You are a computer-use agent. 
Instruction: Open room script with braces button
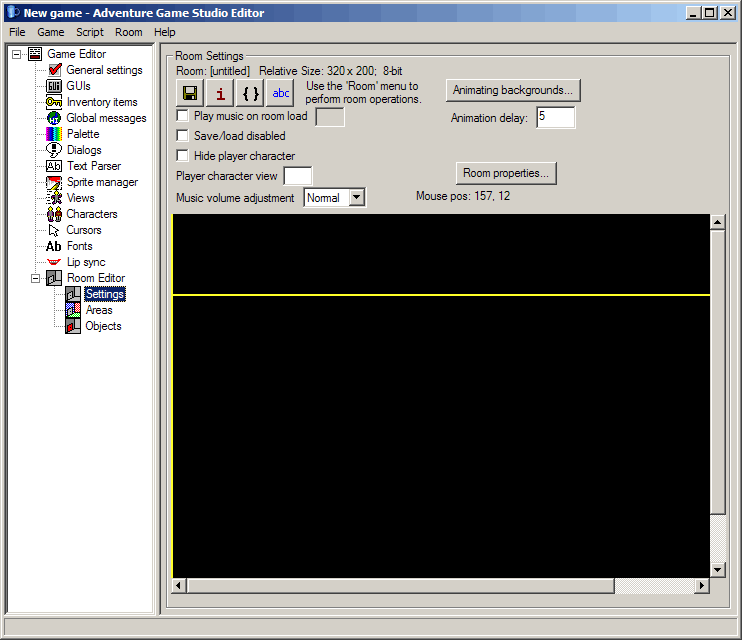point(250,93)
